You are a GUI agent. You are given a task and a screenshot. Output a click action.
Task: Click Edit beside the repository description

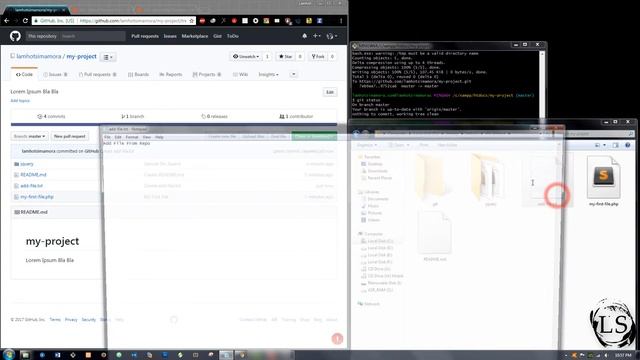330,92
